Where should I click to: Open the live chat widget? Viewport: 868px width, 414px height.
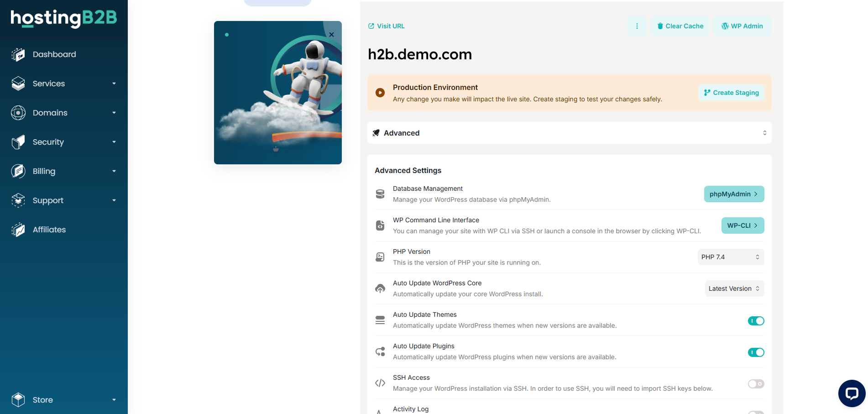(x=852, y=393)
